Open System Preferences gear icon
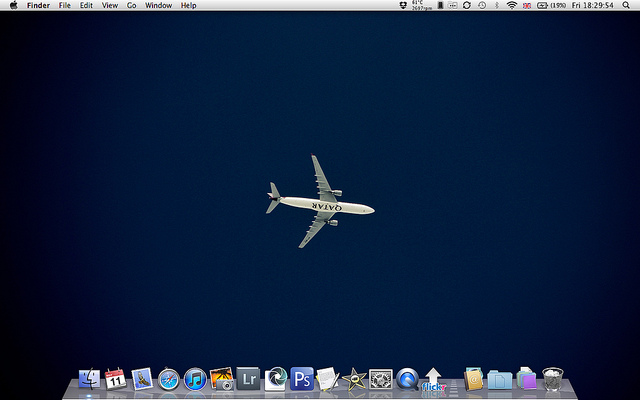Viewport: 640px width, 400px height. [x=381, y=379]
